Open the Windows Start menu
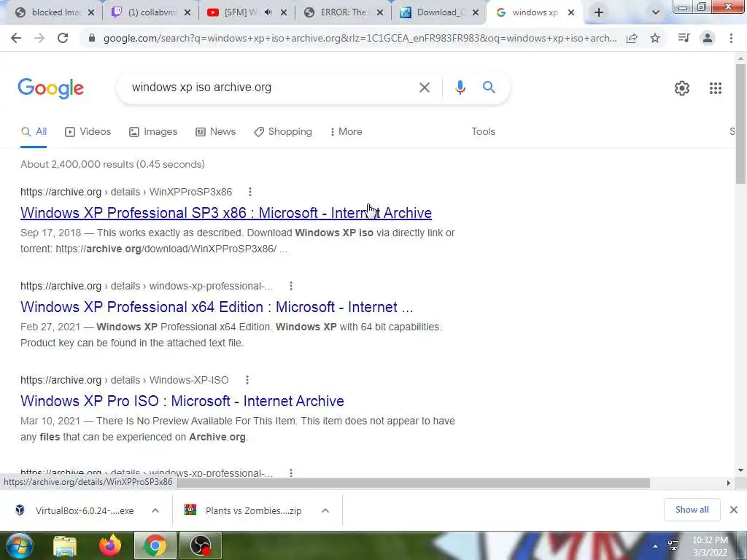The image size is (747, 560). click(19, 545)
